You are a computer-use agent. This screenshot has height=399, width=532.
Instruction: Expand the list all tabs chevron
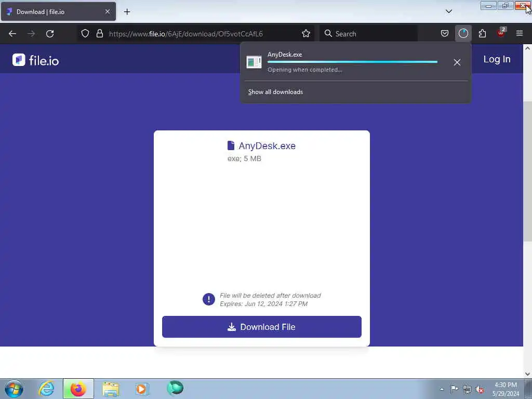click(x=448, y=11)
